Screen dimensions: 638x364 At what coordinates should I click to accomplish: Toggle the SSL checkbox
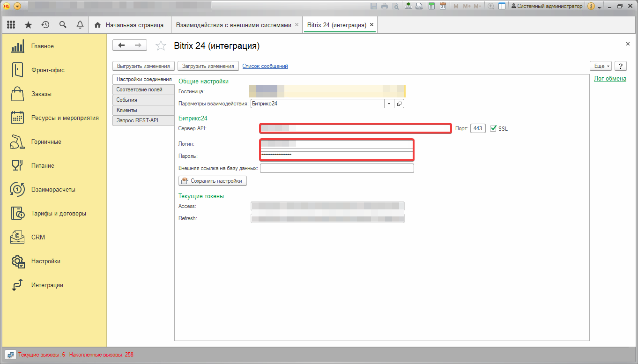493,128
